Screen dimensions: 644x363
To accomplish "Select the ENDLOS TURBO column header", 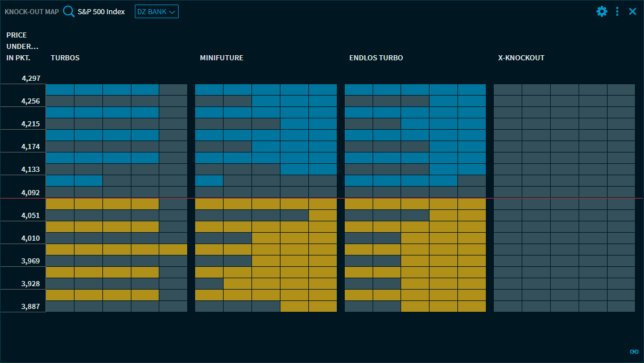I will point(375,58).
